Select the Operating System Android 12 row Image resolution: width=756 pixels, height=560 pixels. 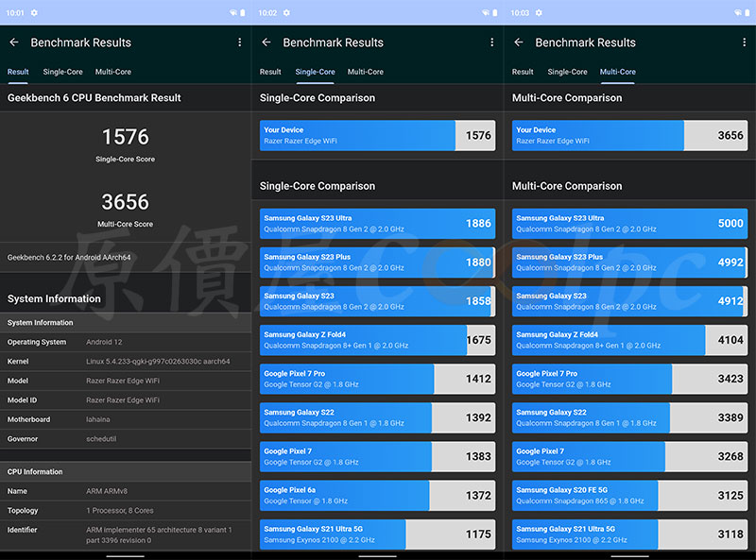(x=126, y=342)
